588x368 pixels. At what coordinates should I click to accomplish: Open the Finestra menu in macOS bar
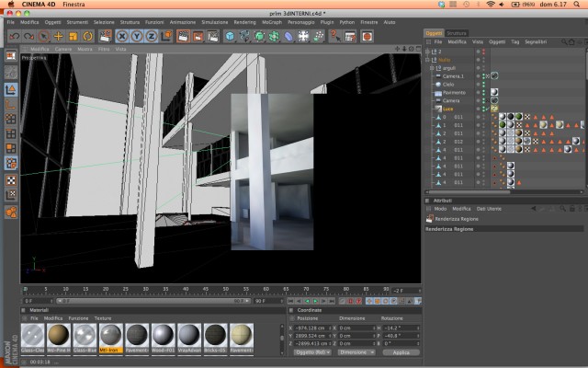pos(73,4)
